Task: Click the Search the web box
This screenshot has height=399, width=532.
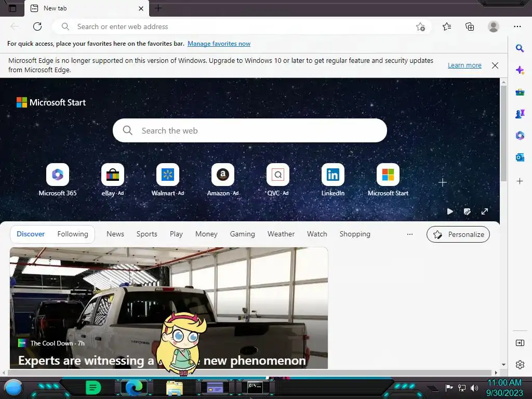Action: click(x=250, y=130)
